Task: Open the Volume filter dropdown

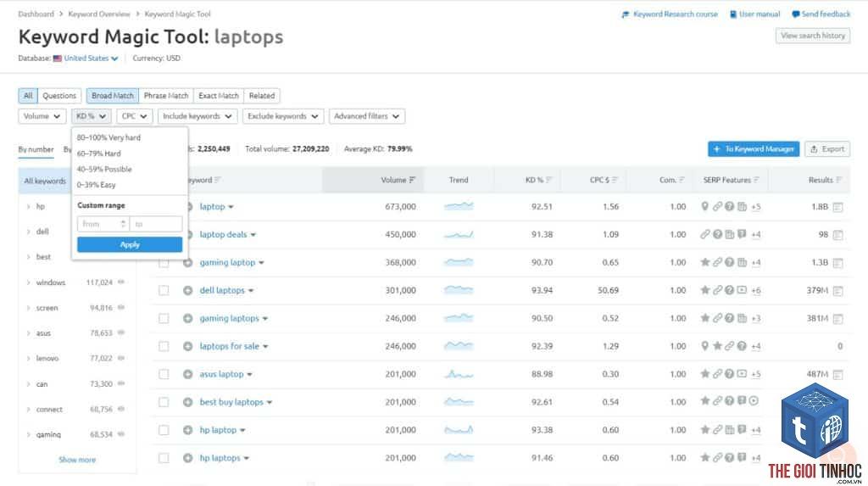Action: click(42, 116)
